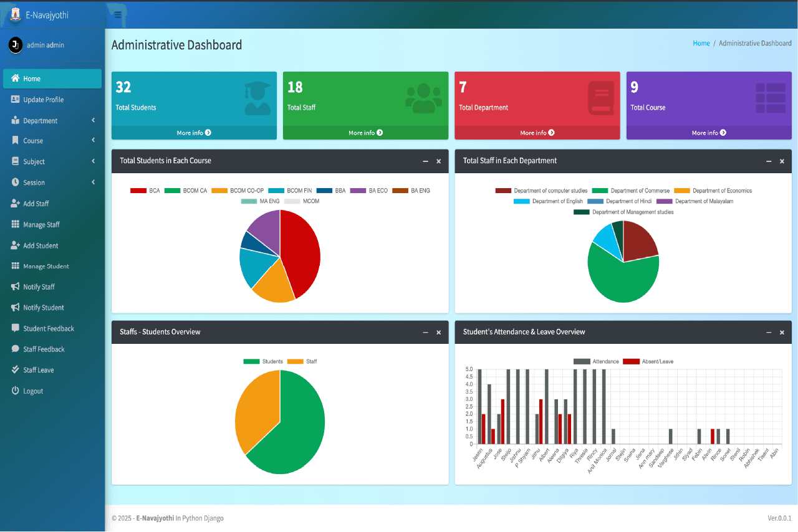Click More info on Total Students card
Viewport: 798px width, 532px height.
(194, 133)
